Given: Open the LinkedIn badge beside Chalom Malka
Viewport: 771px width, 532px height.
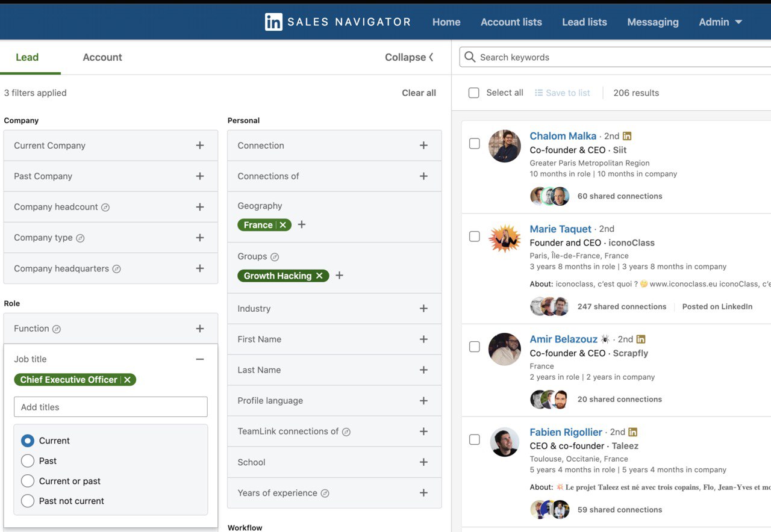Looking at the screenshot, I should click(627, 136).
